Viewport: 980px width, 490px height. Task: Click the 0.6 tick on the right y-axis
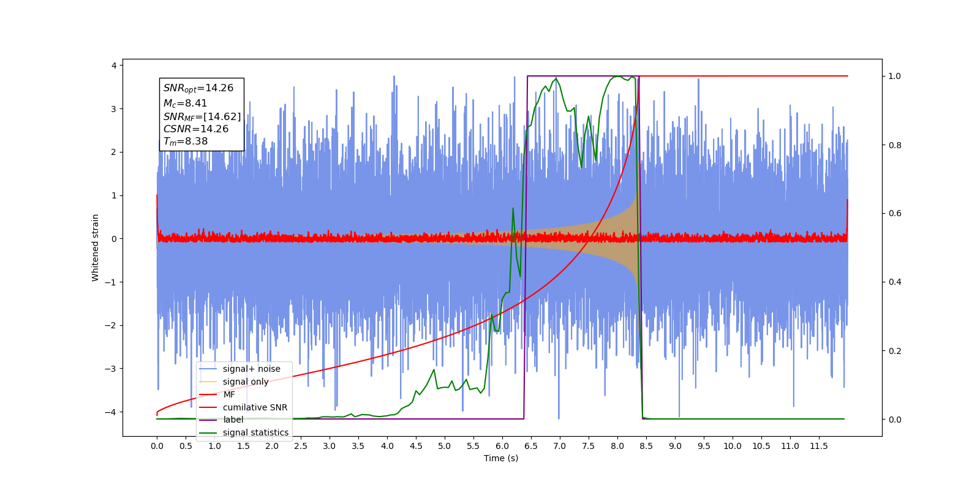coord(895,214)
